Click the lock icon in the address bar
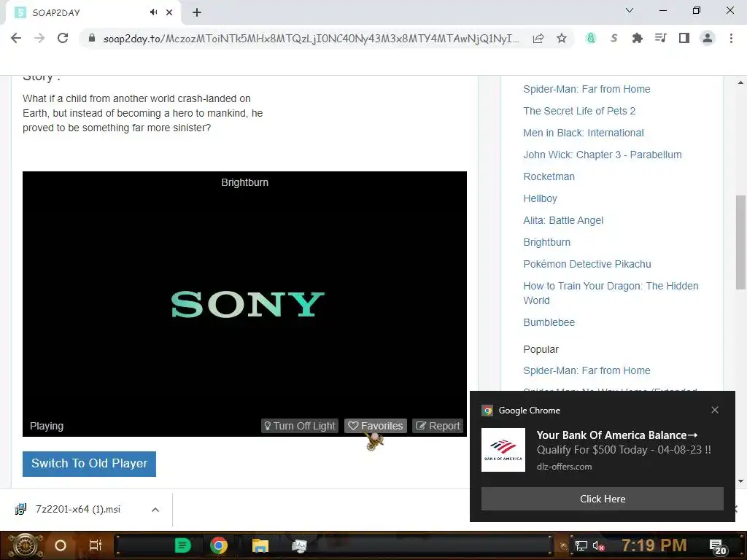This screenshot has height=560, width=747. pyautogui.click(x=92, y=38)
